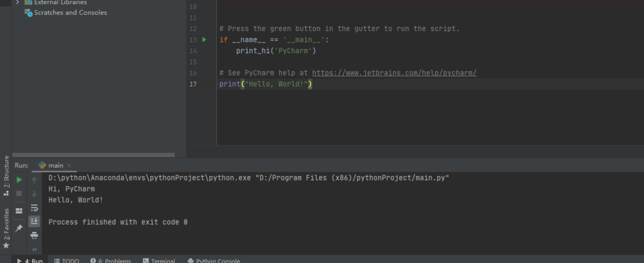Click the Restore Layout icon in Run panel
Viewport: 644px width, 263px height.
pos(19,211)
